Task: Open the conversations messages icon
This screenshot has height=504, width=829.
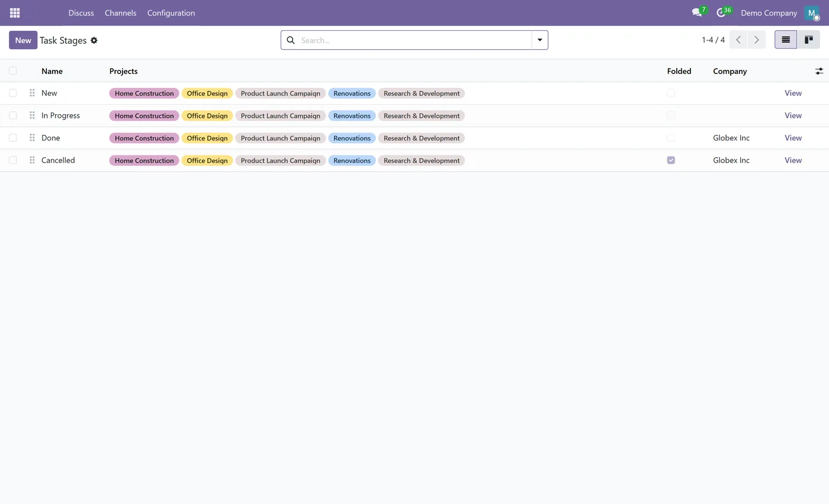Action: 697,12
